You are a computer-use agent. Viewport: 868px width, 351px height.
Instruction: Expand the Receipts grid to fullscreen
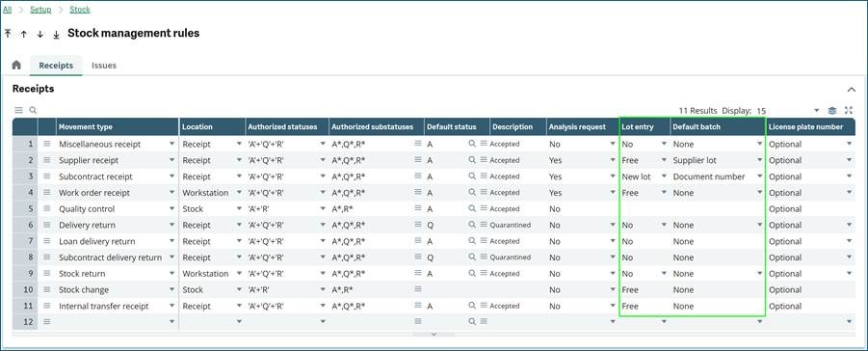849,110
